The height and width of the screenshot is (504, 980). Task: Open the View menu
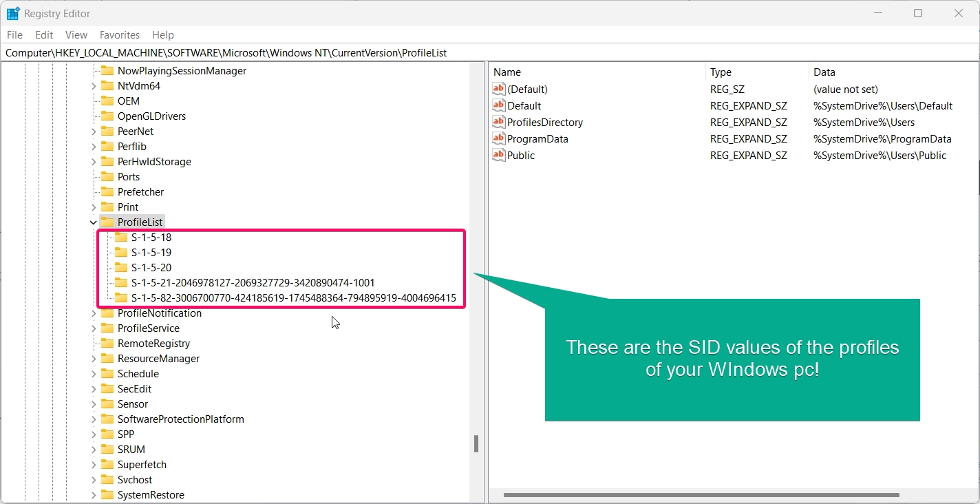[76, 34]
